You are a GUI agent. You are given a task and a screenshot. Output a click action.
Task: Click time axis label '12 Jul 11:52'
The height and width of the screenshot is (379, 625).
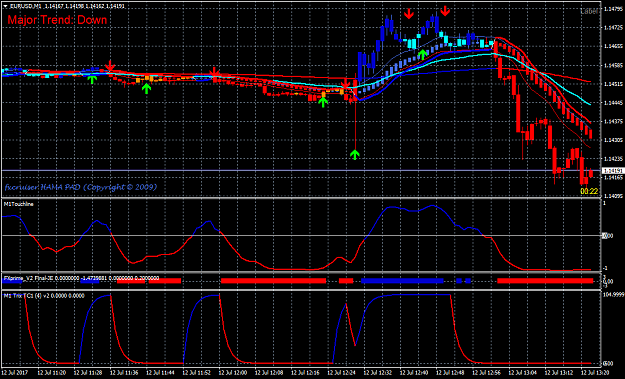tap(197, 373)
